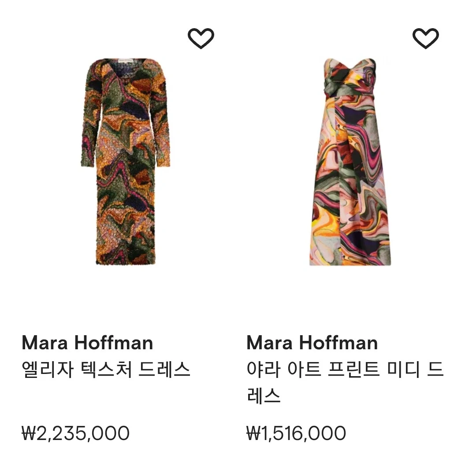Viewport: 476px width, 466px height.
Task: Click Mara Hoffman brand above 야라 아트 프린트
Action: [x=312, y=343]
